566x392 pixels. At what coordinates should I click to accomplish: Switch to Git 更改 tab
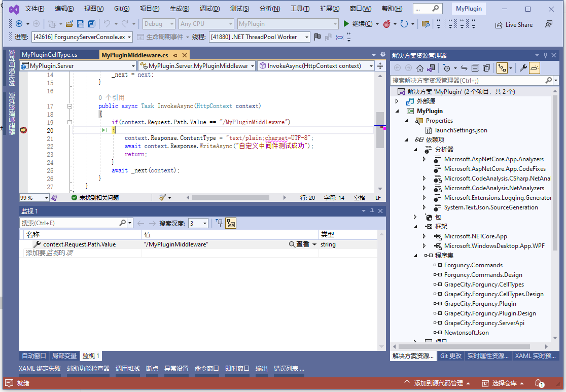point(450,356)
